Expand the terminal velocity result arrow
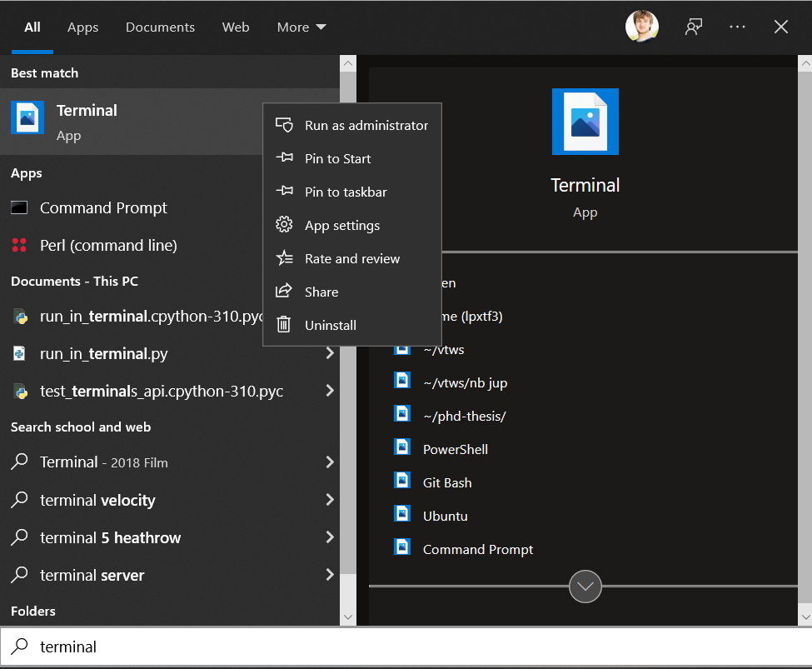 (329, 499)
